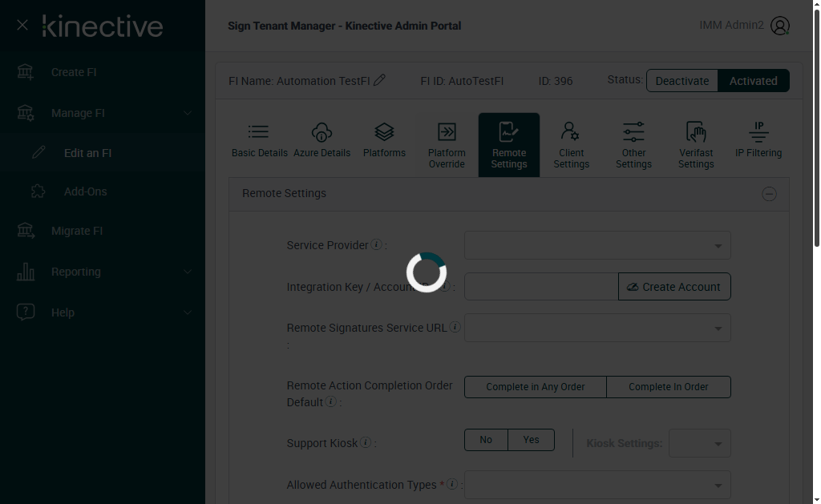821x504 pixels.
Task: Show Remote Signatures Service URL info icon
Action: click(x=455, y=327)
